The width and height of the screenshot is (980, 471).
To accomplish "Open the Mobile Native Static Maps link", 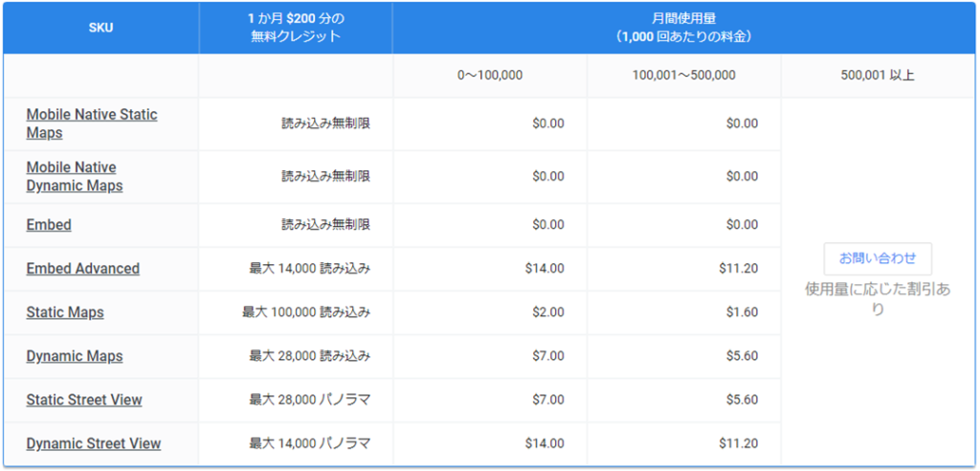I will 92,123.
